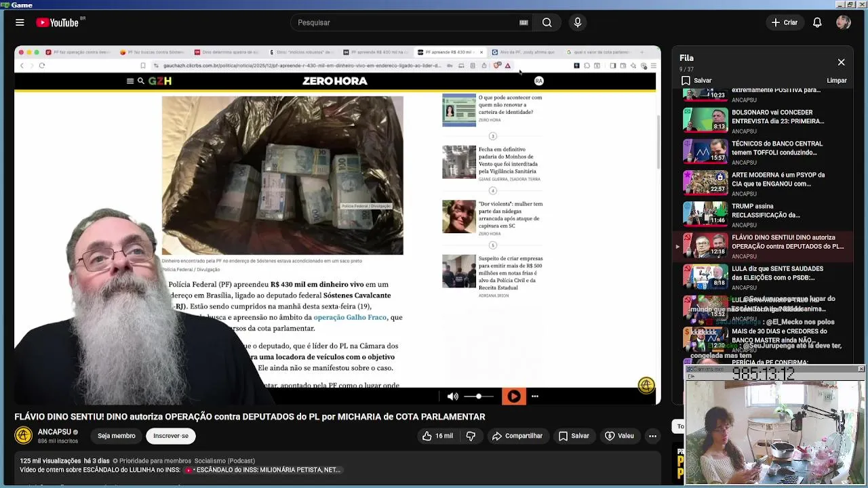Open article about carteira de identidade

(492, 110)
